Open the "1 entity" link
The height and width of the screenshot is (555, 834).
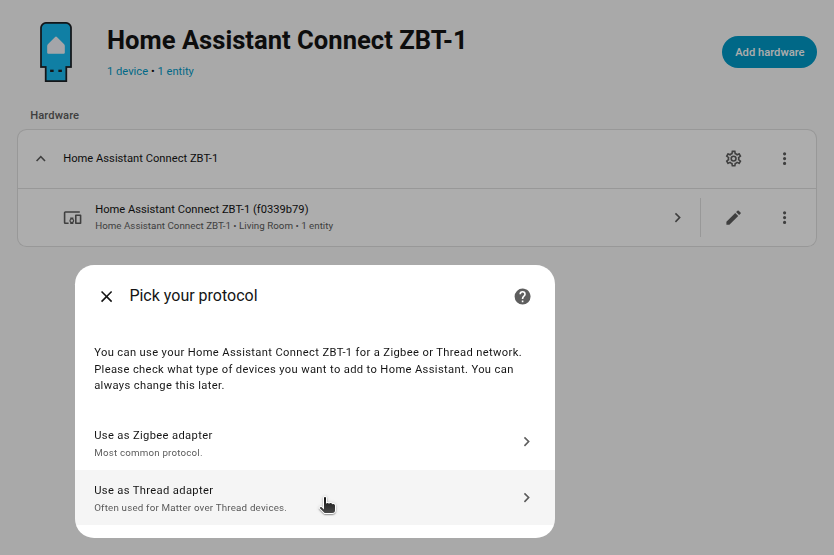pos(176,72)
